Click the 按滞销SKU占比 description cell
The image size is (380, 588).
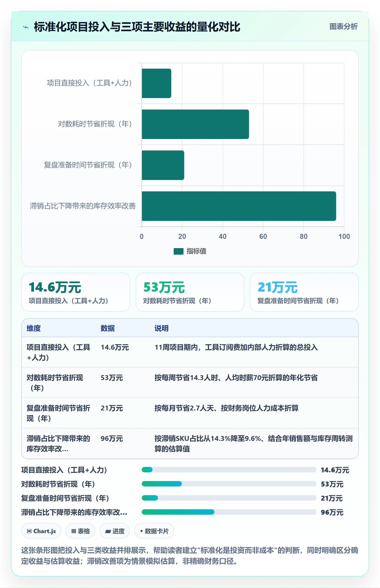coord(254,444)
